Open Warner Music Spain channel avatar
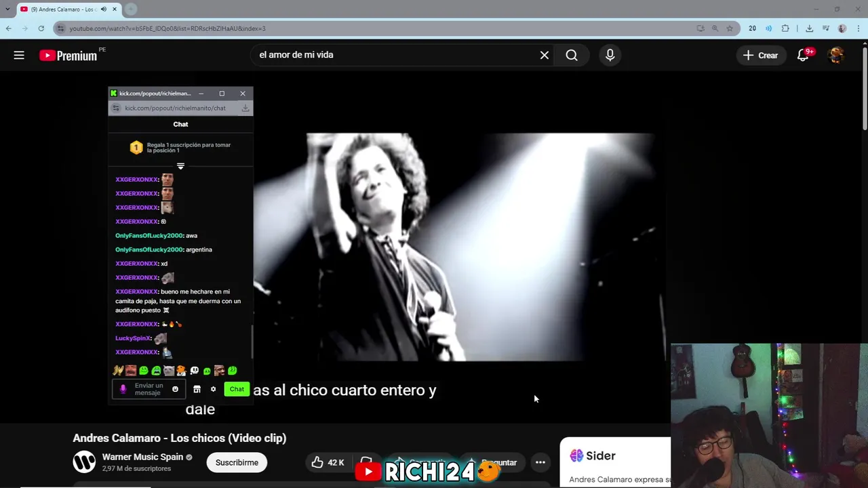 coord(84,462)
